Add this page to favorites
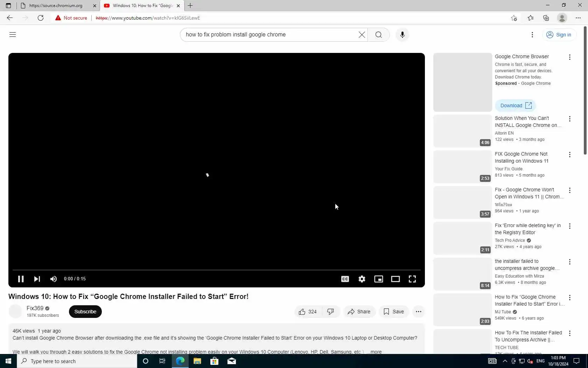 (514, 18)
